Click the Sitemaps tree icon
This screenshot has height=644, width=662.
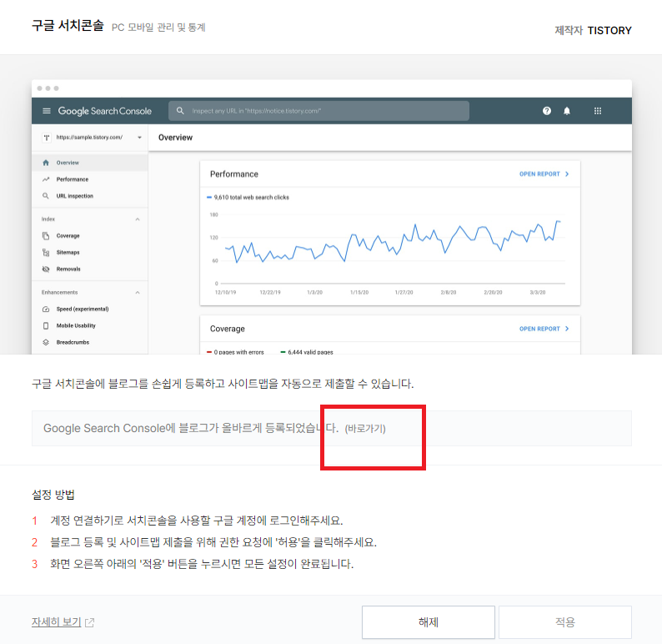coord(46,252)
